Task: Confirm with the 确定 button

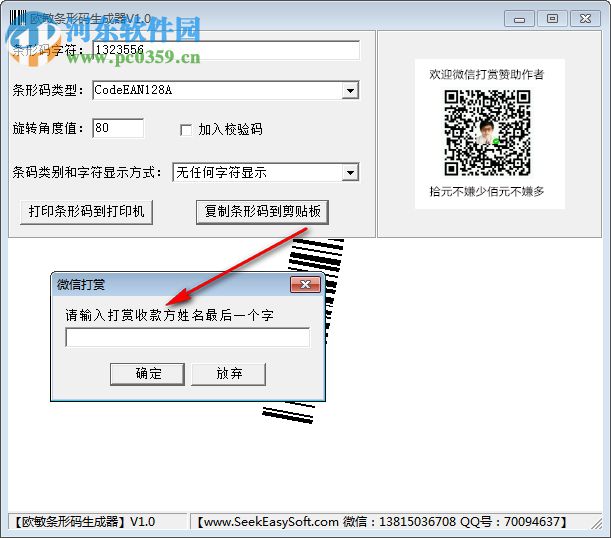Action: pos(147,374)
